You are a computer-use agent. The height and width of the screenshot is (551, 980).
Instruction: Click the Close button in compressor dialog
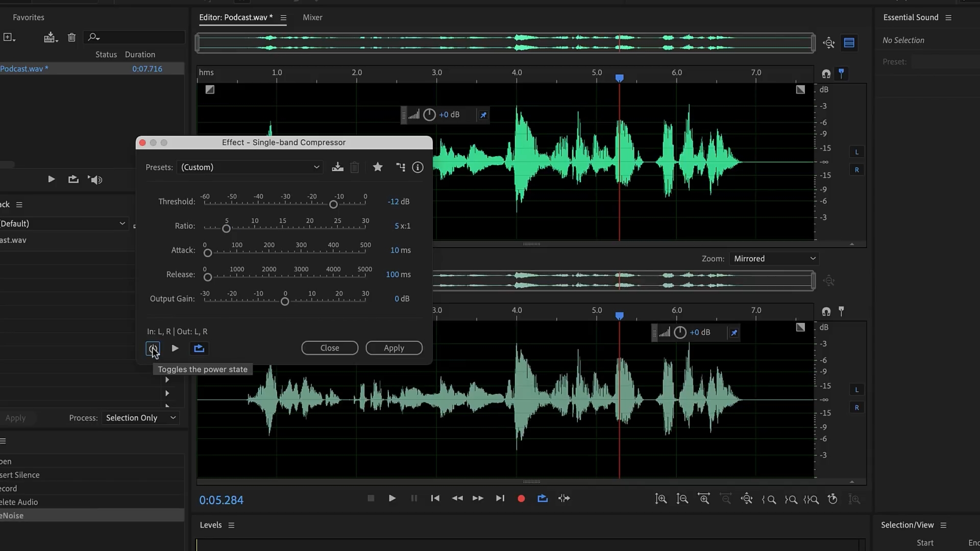(330, 348)
